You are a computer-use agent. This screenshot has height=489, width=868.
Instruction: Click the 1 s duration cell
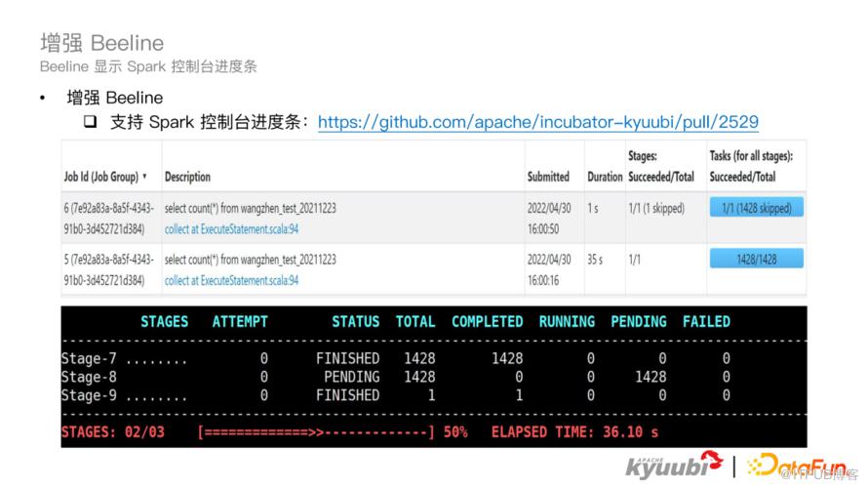click(593, 208)
